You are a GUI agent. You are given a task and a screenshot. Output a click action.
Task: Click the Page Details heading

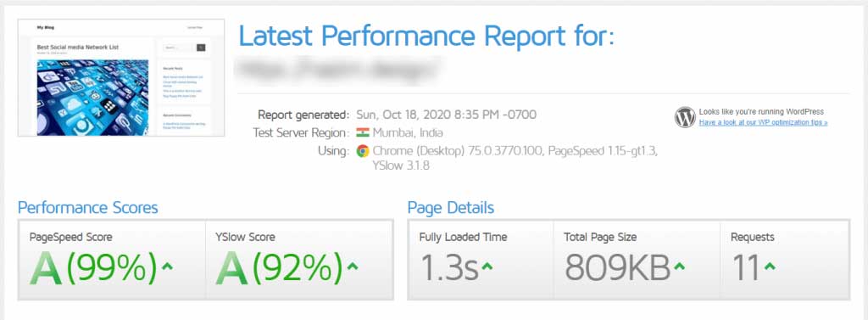(x=451, y=208)
